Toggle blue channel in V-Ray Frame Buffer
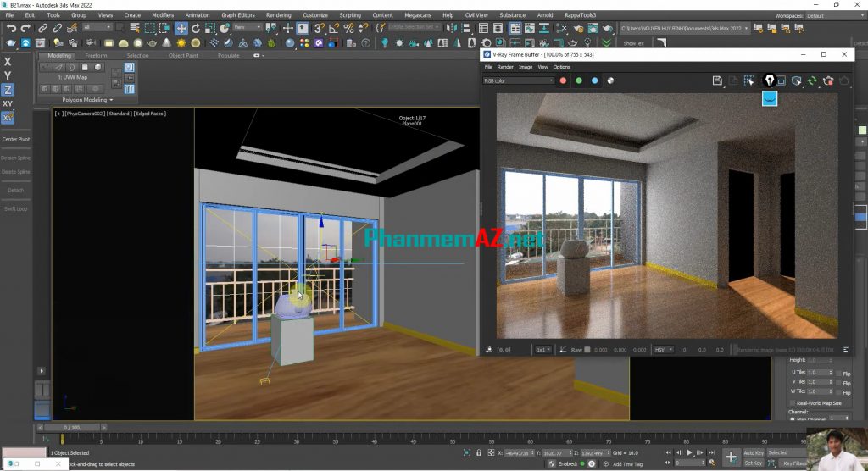 594,80
